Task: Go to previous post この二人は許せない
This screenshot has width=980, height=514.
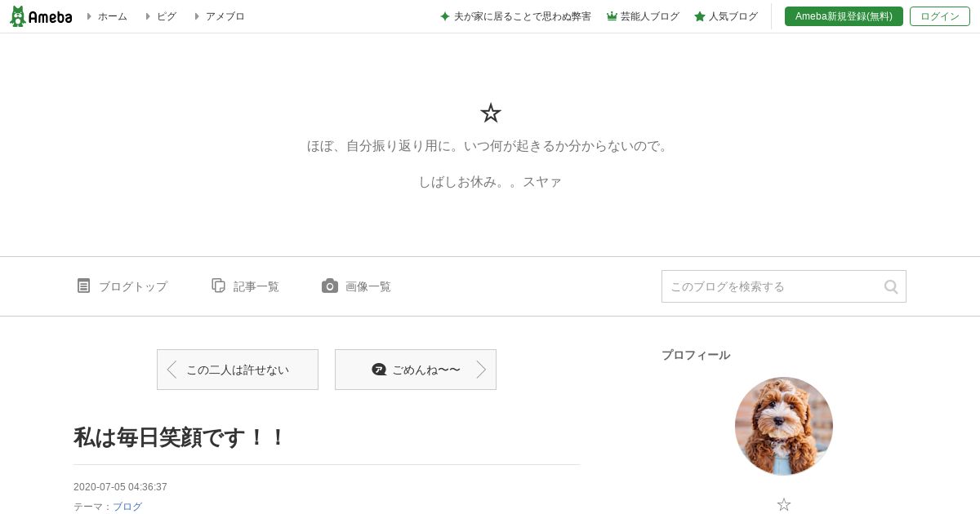Action: click(238, 370)
